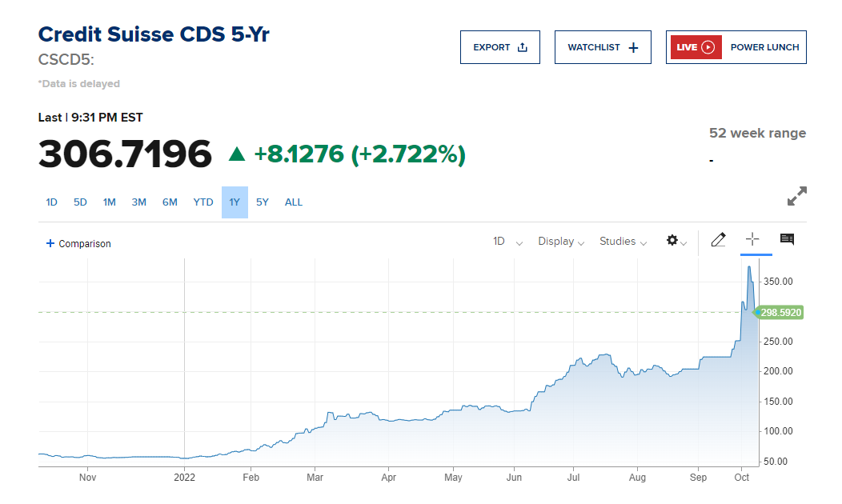Viewport: 842px width, 504px height.
Task: Switch chart range to 5Y
Action: pos(263,202)
